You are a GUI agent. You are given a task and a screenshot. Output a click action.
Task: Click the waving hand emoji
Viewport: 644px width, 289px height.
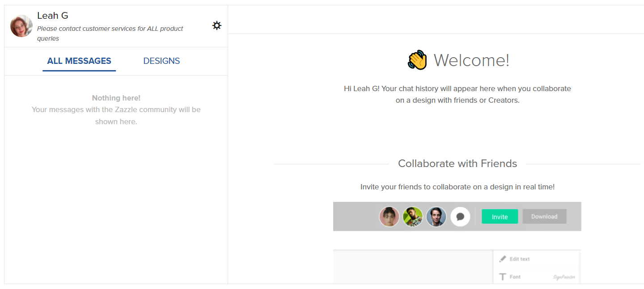point(418,60)
